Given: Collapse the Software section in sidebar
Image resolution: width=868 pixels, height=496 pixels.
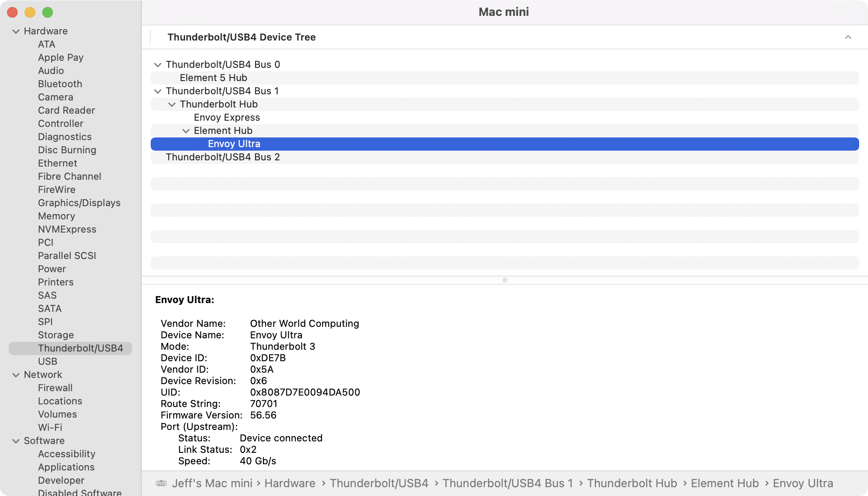Looking at the screenshot, I should [x=16, y=441].
